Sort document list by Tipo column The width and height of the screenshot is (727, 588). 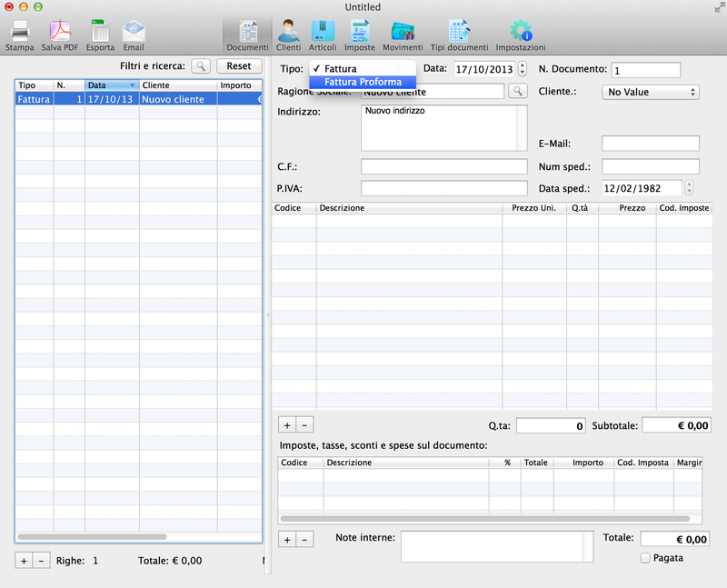35,85
